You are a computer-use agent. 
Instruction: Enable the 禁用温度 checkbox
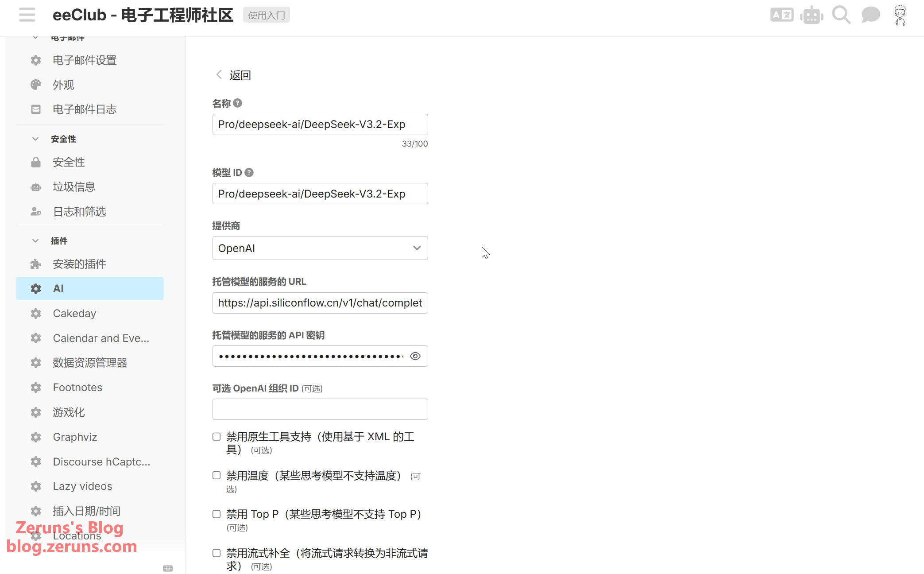point(217,475)
